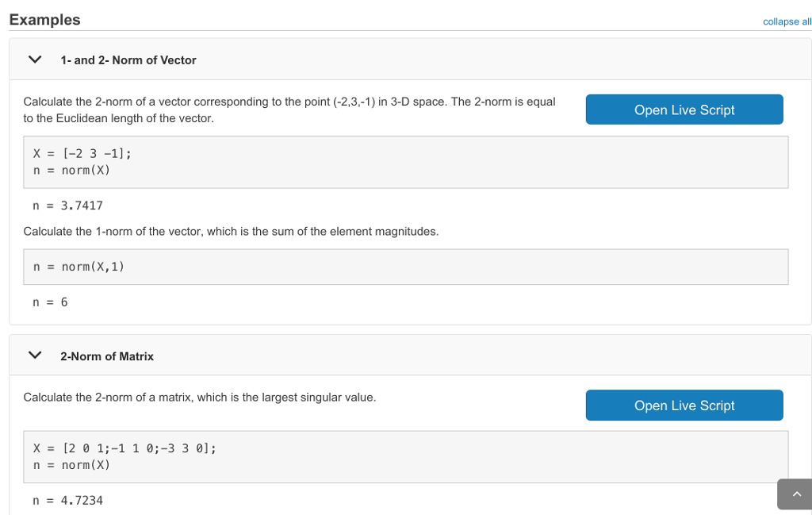Click the scroll-to-top arrow button
The image size is (812, 515).
(x=795, y=494)
